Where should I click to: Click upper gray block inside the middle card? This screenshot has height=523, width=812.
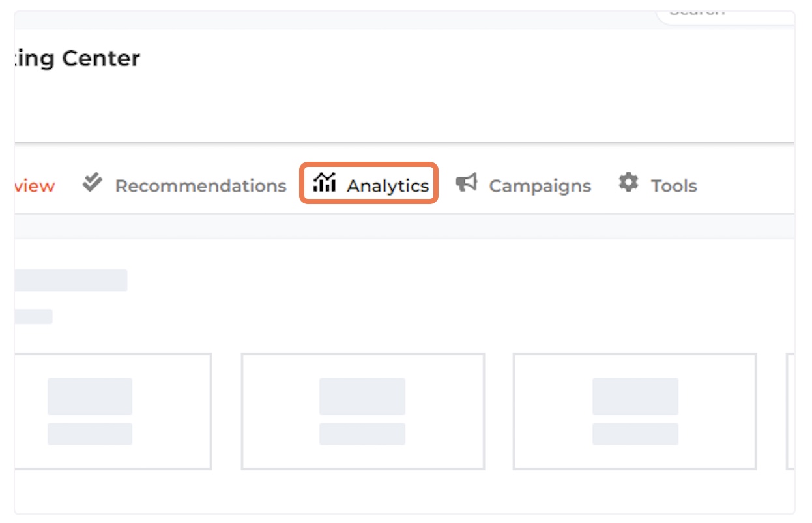pyautogui.click(x=362, y=396)
